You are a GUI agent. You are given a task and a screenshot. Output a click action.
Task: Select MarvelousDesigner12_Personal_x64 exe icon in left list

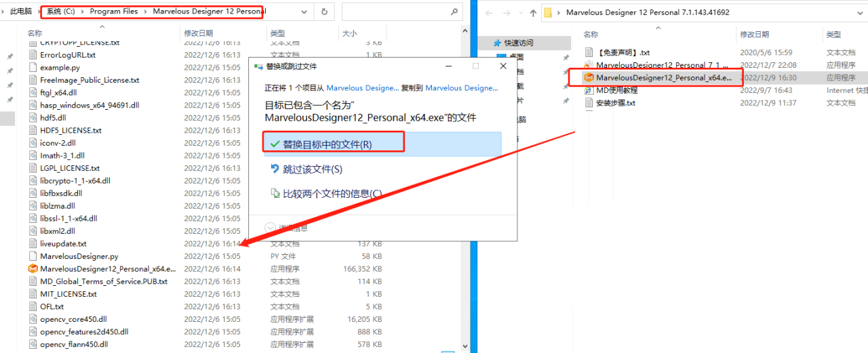coord(33,268)
